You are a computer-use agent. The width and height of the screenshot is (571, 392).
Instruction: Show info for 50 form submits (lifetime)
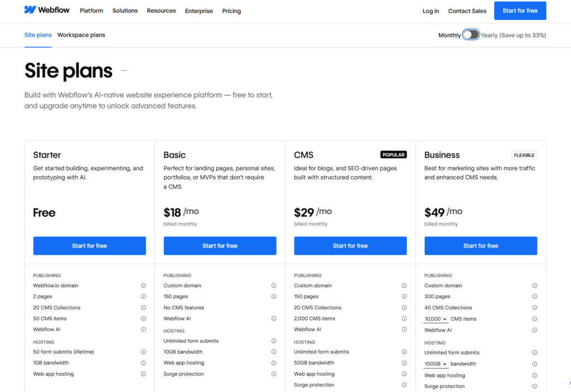click(143, 351)
